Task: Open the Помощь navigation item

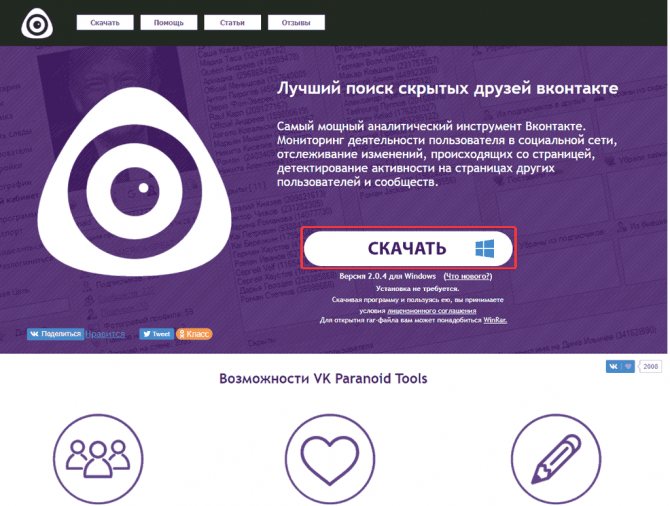Action: click(169, 23)
